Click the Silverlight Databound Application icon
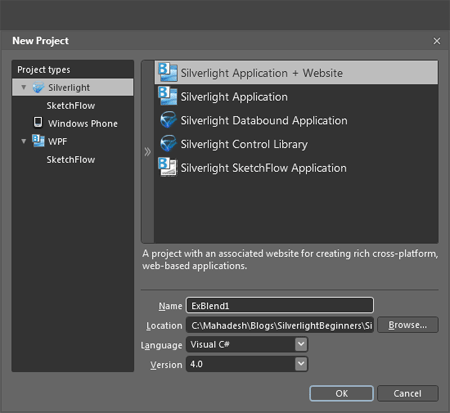450x413 pixels. 168,120
